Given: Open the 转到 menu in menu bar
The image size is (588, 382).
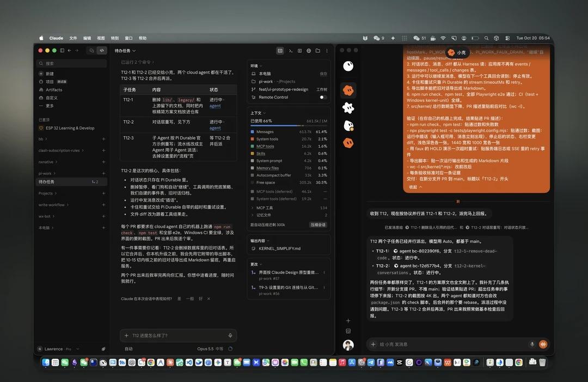Looking at the screenshot, I should coord(115,38).
